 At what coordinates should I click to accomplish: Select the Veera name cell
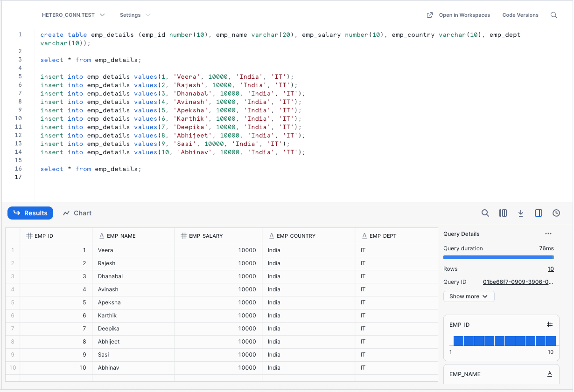click(133, 250)
